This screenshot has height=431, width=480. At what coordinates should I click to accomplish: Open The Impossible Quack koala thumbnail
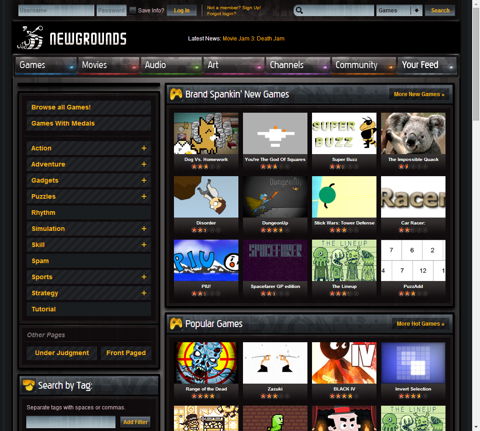coord(413,133)
